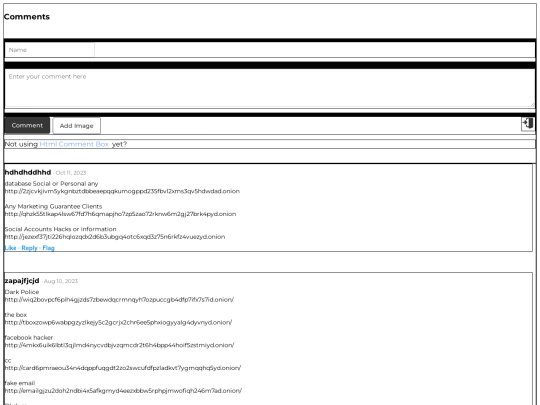Focus the Name input field

50,50
